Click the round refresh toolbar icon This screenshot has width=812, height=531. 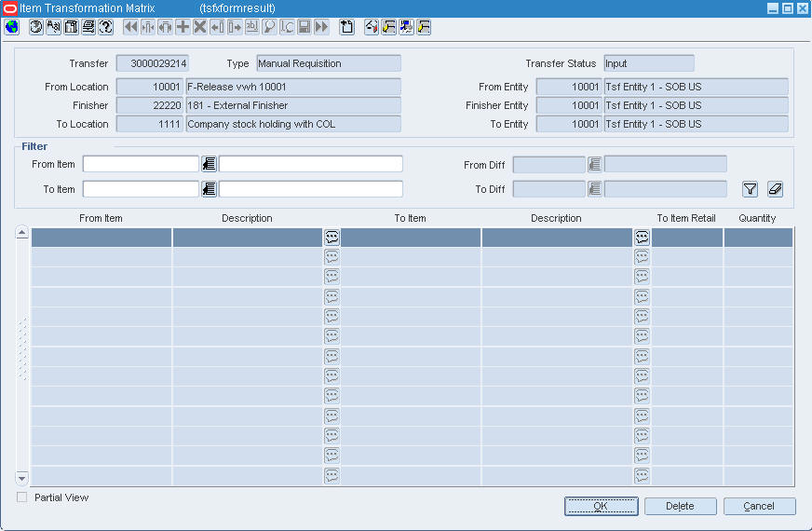point(35,27)
